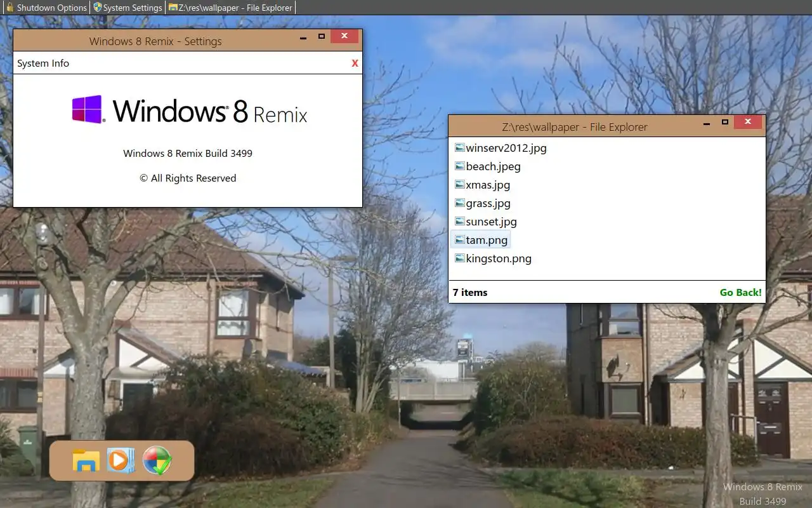Click the System Info heading
Viewport: 812px width, 508px height.
43,63
